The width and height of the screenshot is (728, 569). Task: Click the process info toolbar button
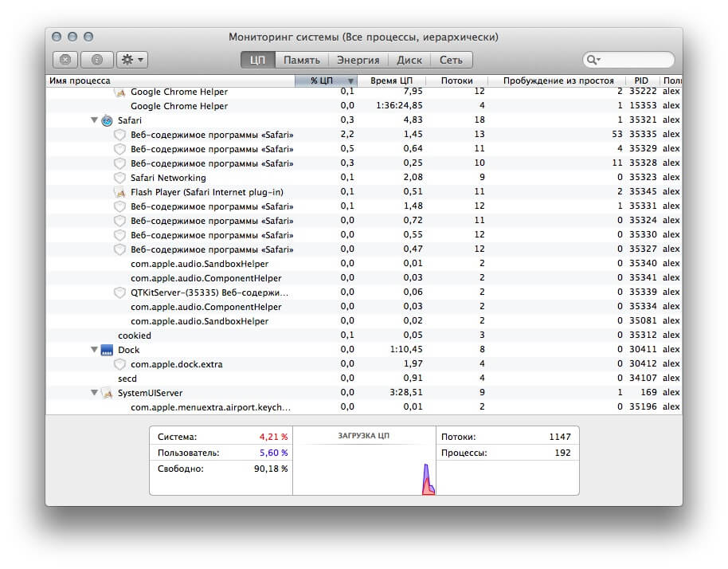coord(97,60)
